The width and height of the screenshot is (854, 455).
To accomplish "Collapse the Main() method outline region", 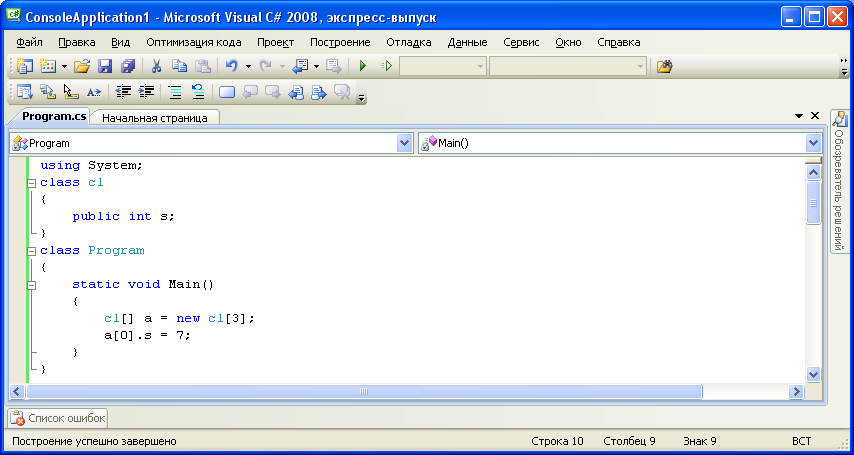I will coord(32,284).
